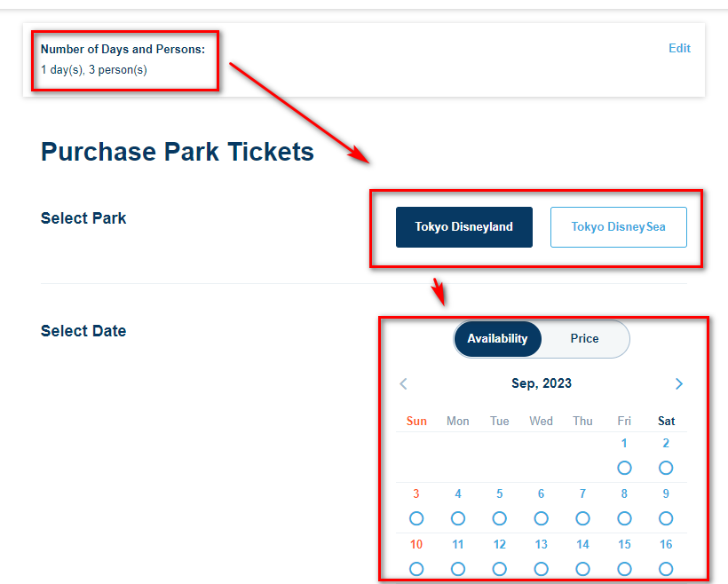
Task: Select availability circle for September 1
Action: [x=624, y=468]
